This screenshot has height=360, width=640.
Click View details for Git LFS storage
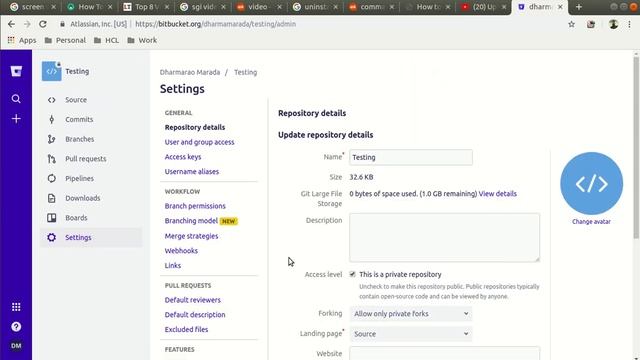tap(498, 193)
